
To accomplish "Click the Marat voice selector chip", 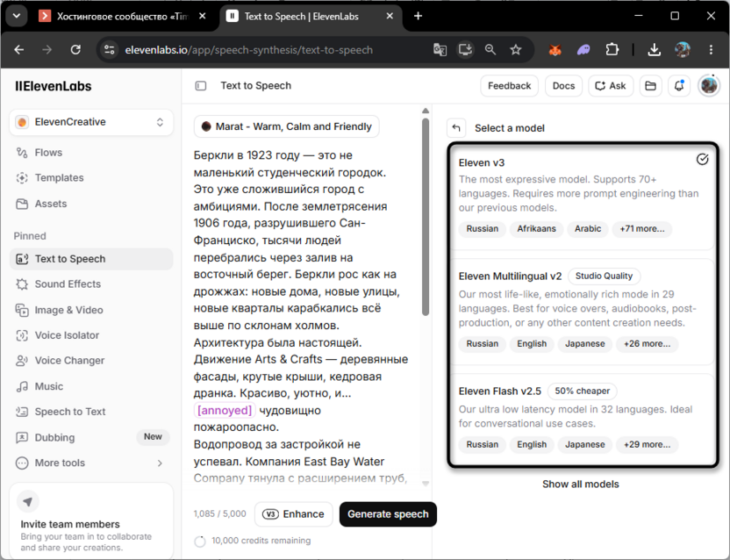I will point(286,126).
